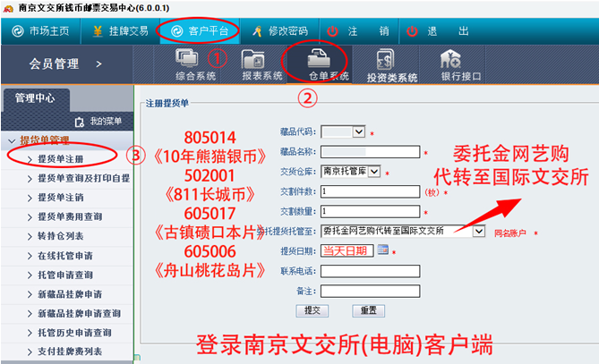
Task: Click the power icon beside 注销
Action: [333, 31]
